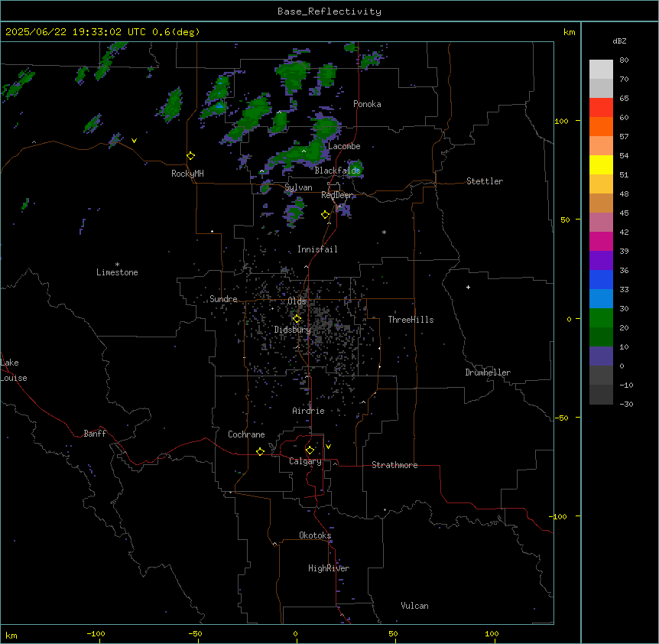Click the ThreeHills city label
The width and height of the screenshot is (659, 644).
pyautogui.click(x=411, y=320)
